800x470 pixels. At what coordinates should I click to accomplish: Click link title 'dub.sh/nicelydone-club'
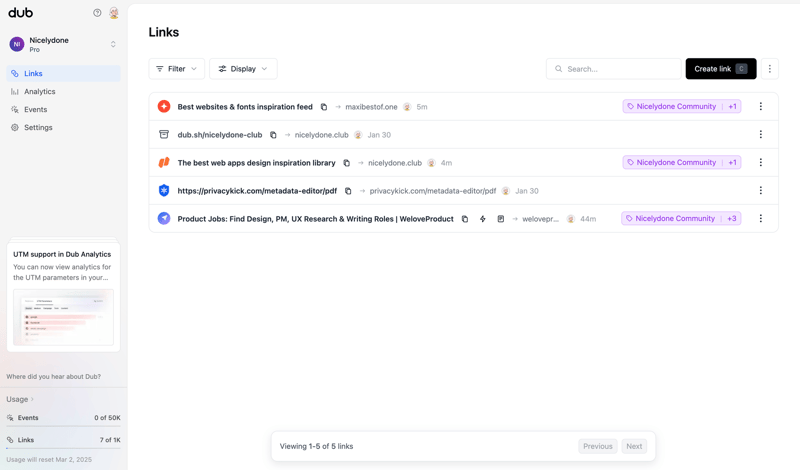click(220, 135)
